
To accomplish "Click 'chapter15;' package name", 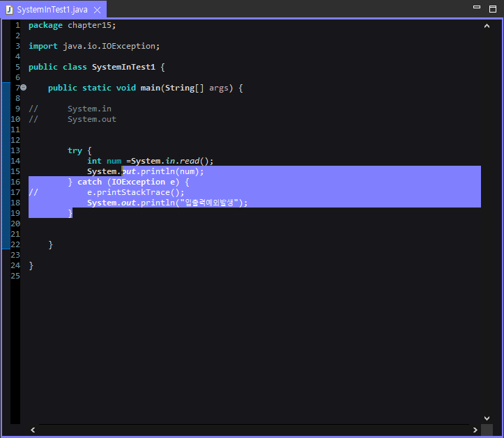I will click(x=91, y=25).
